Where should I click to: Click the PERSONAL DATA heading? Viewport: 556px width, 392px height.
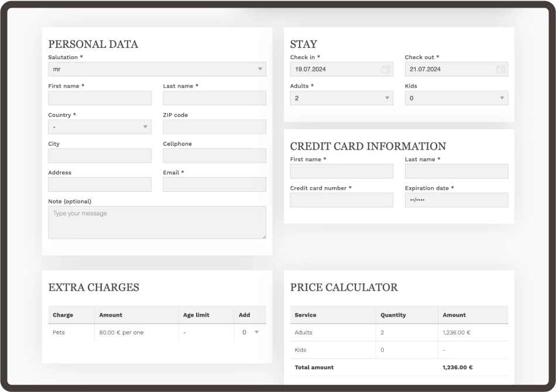(93, 44)
